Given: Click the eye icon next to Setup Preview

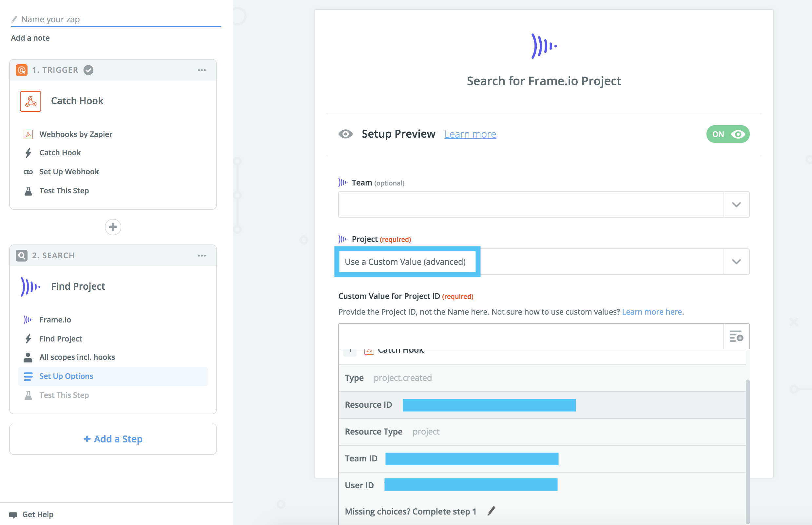Looking at the screenshot, I should pyautogui.click(x=346, y=134).
